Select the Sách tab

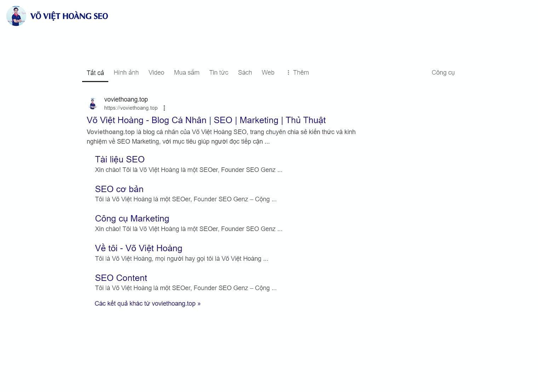click(x=245, y=73)
